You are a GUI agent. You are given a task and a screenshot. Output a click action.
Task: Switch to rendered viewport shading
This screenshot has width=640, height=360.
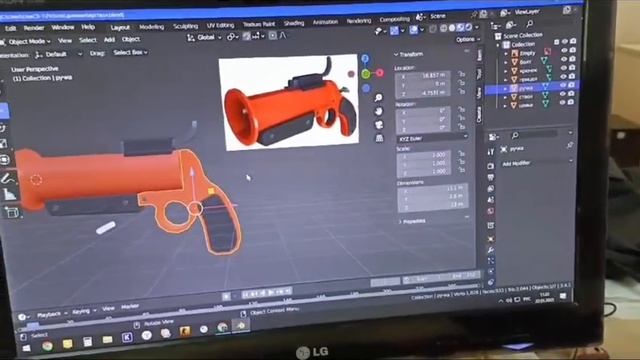469,27
